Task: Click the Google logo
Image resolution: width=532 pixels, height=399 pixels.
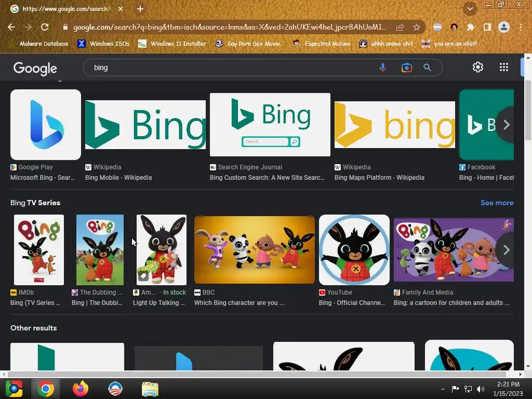Action: (x=35, y=69)
